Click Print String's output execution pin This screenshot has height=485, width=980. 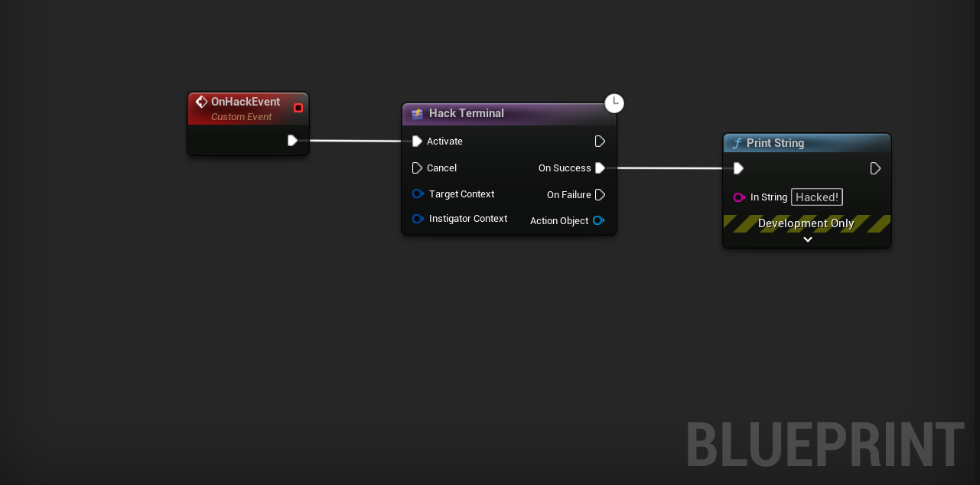pos(875,168)
